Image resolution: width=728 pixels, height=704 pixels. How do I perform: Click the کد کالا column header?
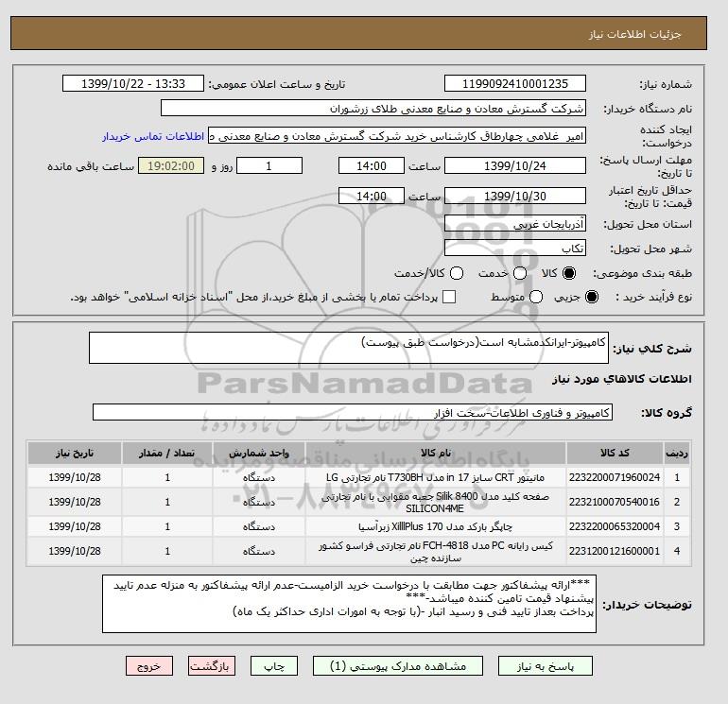coord(615,453)
